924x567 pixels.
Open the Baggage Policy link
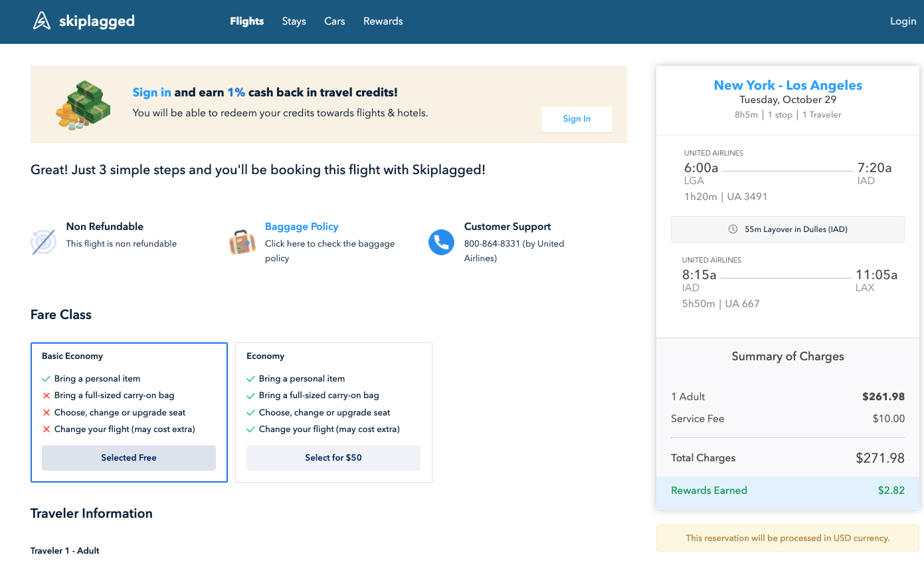point(302,227)
